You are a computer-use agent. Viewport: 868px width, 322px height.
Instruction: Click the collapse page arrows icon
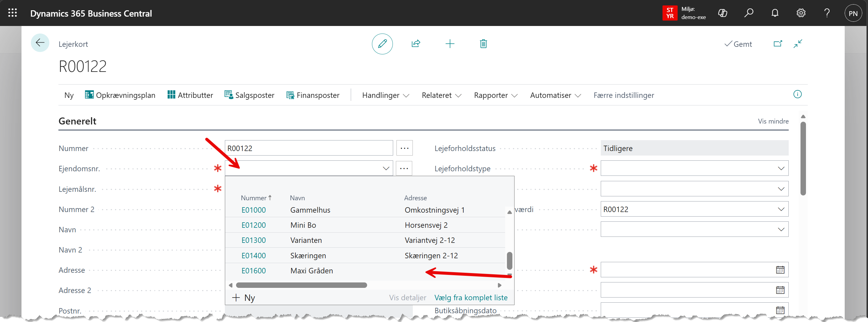pyautogui.click(x=797, y=44)
